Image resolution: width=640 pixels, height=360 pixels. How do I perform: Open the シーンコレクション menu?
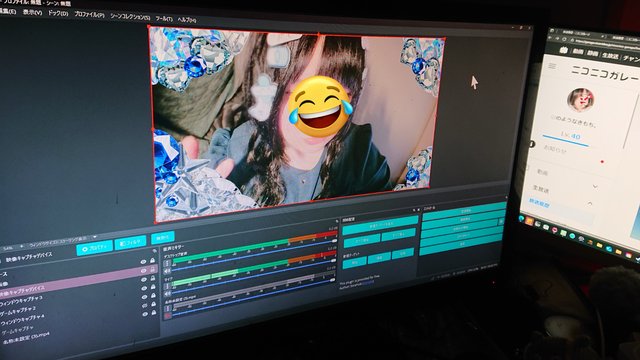pyautogui.click(x=130, y=17)
